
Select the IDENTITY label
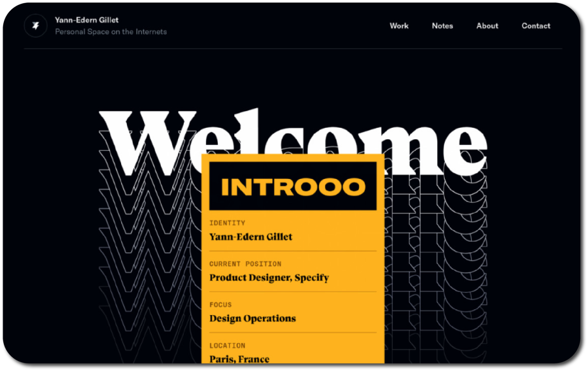pyautogui.click(x=227, y=223)
